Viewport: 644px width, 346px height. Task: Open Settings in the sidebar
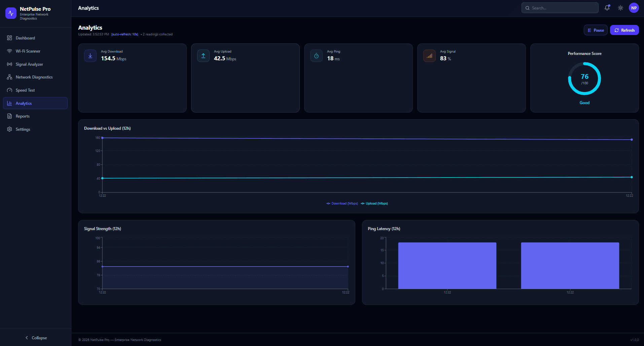[35, 129]
